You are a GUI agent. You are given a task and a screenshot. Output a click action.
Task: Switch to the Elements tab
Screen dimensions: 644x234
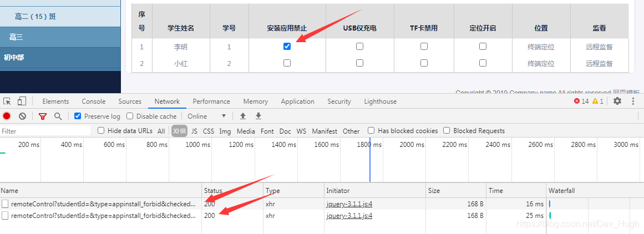pos(55,101)
